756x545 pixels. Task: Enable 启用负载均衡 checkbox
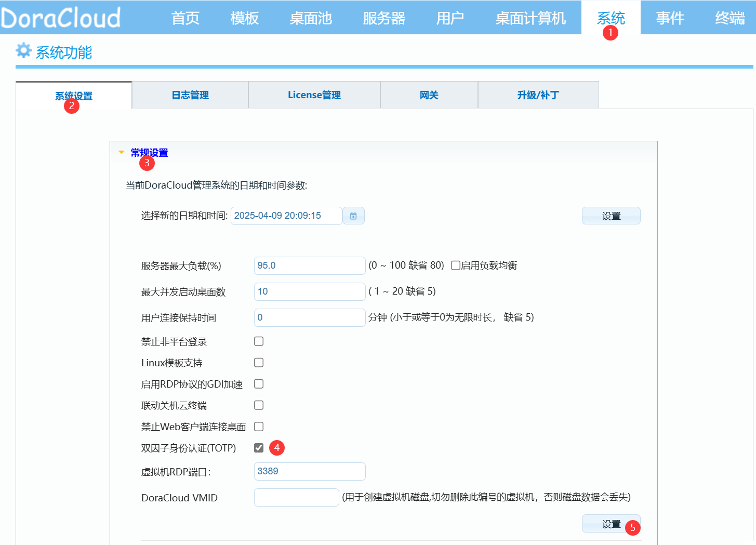tap(456, 265)
